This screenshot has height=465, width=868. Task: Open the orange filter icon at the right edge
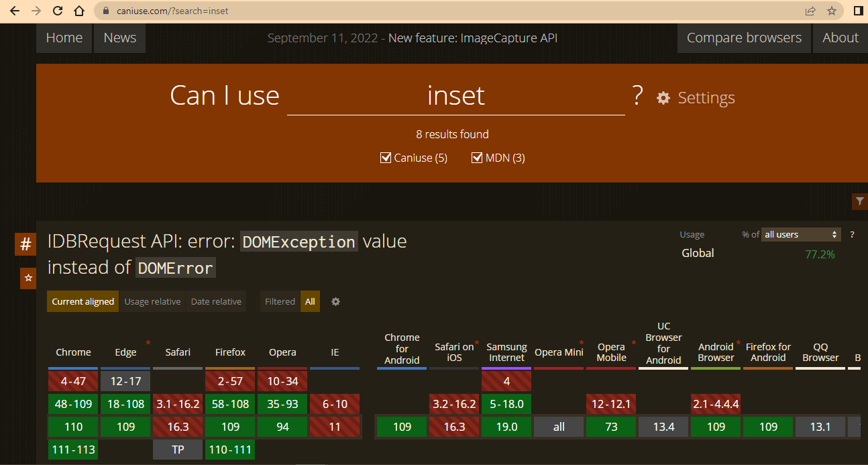click(x=859, y=201)
